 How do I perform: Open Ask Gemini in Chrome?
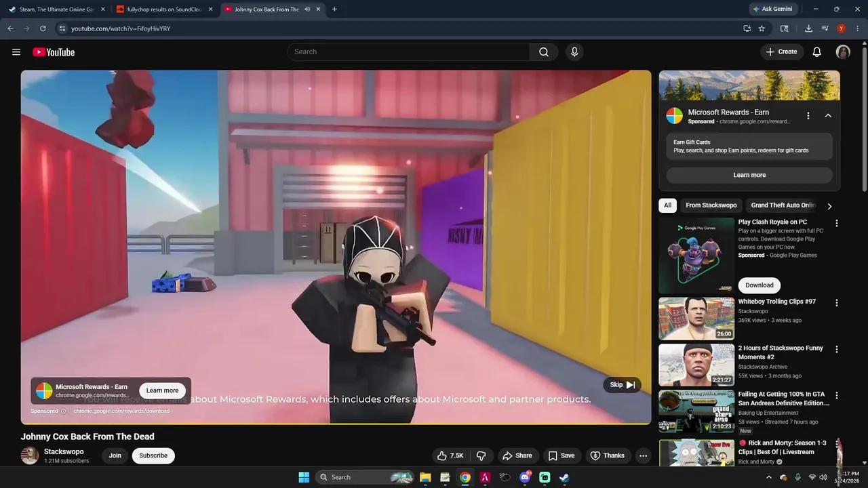pyautogui.click(x=774, y=9)
